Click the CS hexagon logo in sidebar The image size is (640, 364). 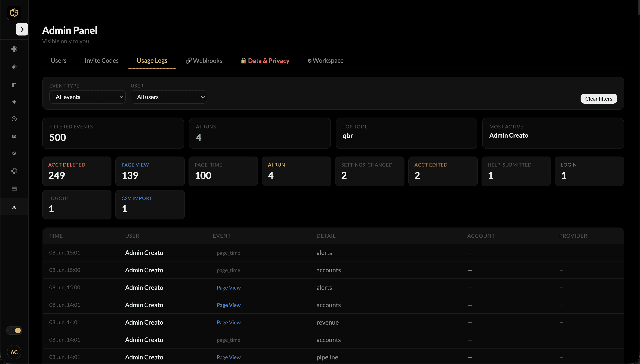14,12
